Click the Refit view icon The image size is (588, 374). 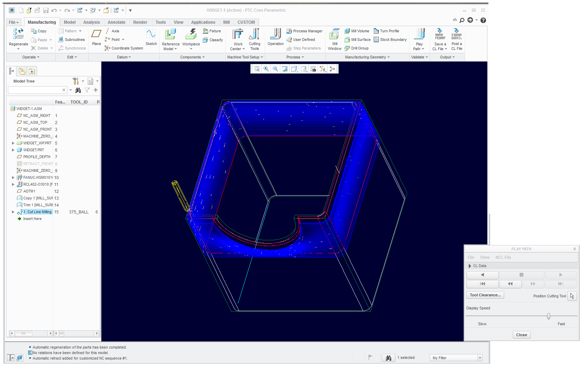257,69
